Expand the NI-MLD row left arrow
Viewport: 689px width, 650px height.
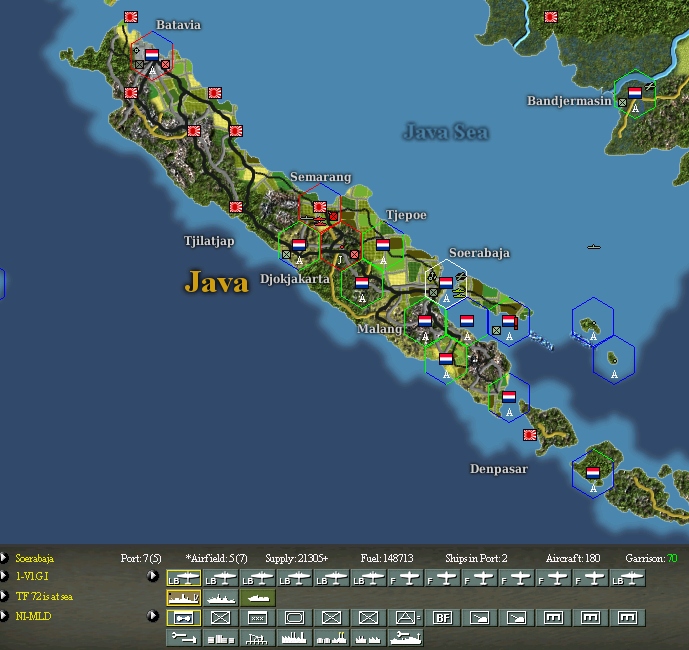point(4,616)
